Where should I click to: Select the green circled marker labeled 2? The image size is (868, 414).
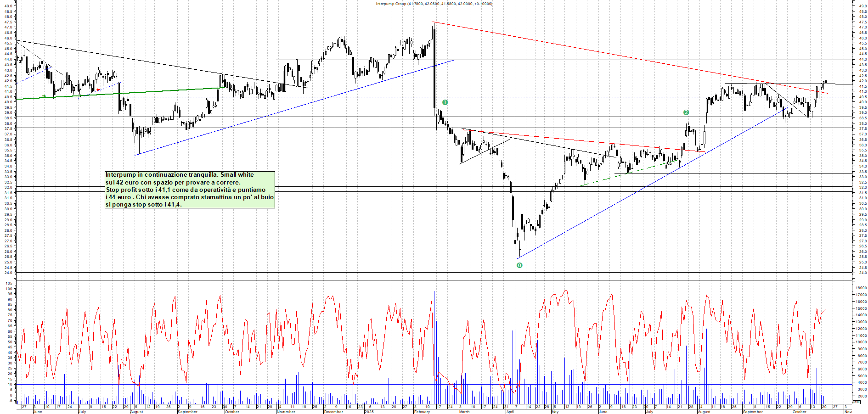pos(686,112)
